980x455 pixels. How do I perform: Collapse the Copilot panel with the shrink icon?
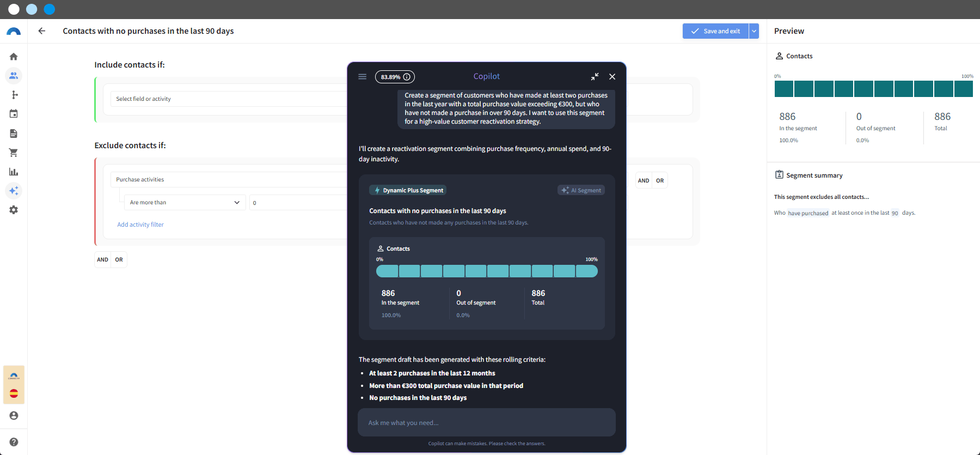pyautogui.click(x=595, y=77)
